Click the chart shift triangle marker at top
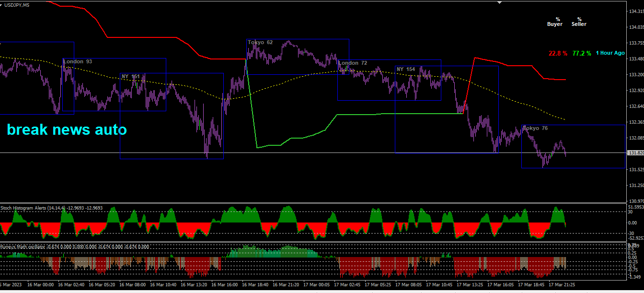This screenshot has width=644, height=293. pos(500,2)
